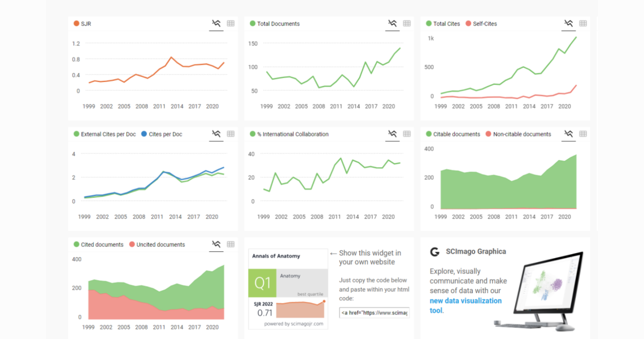Toggle Cited documents legend entry
Screen dimensions: 644x339
(x=98, y=245)
